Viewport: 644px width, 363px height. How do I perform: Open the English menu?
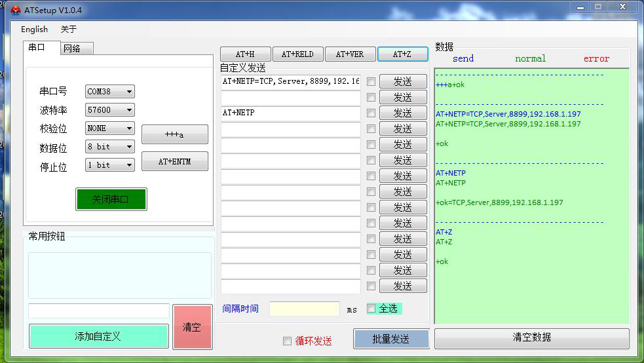click(x=34, y=29)
